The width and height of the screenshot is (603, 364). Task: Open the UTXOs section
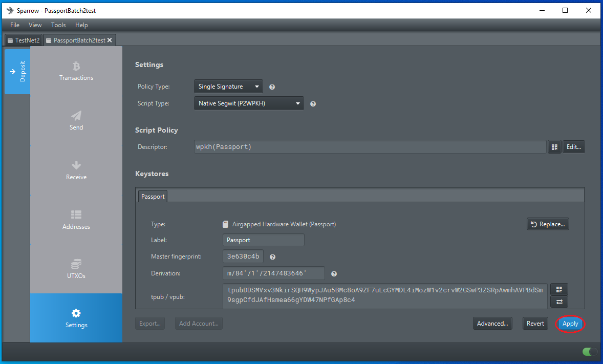76,269
